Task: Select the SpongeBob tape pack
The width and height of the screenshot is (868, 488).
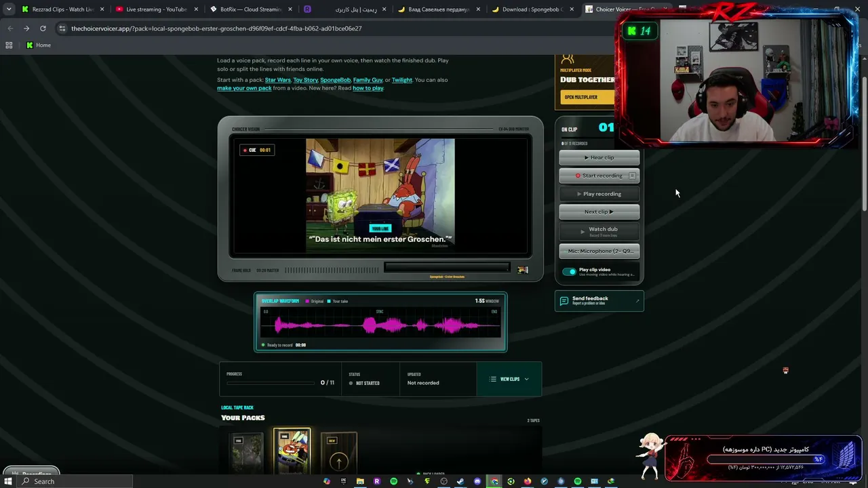Action: (292, 451)
